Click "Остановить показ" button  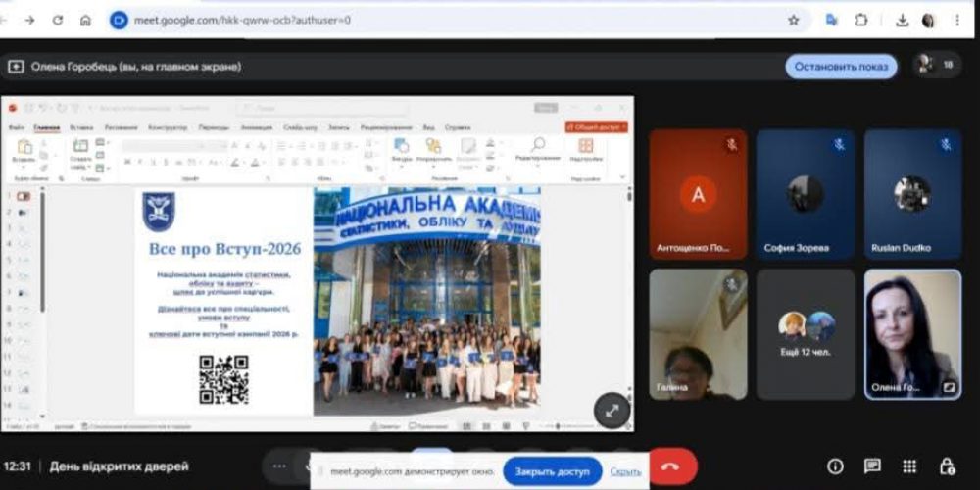point(840,66)
